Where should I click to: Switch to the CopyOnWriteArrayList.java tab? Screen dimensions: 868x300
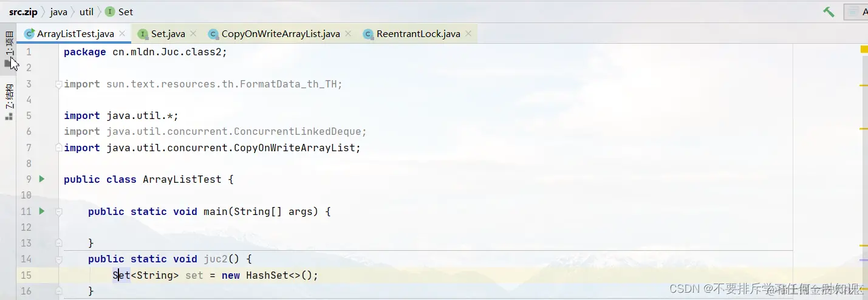click(x=280, y=34)
